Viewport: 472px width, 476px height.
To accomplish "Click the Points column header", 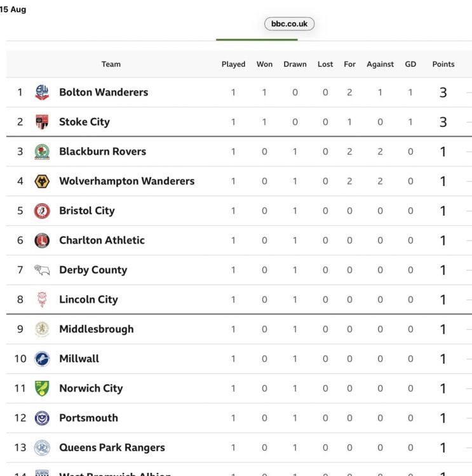I will [x=443, y=64].
